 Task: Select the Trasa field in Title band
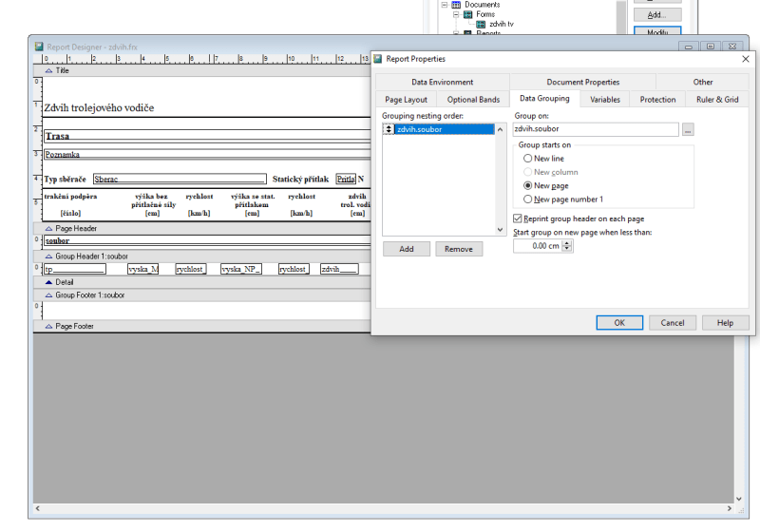tap(207, 136)
